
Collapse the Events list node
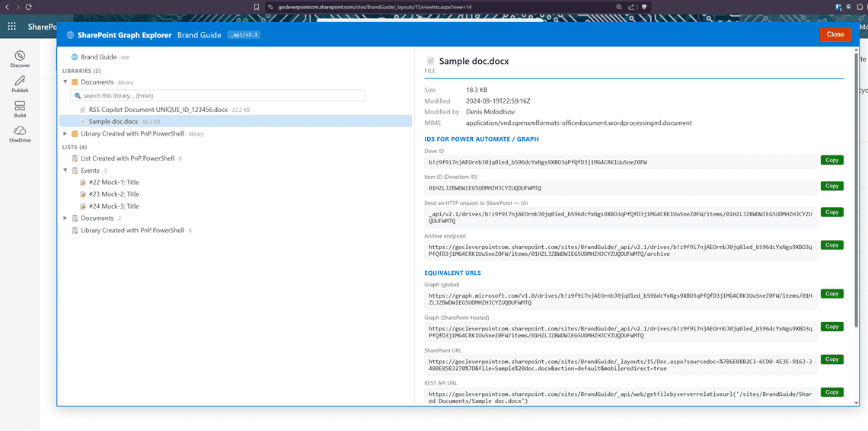[65, 171]
